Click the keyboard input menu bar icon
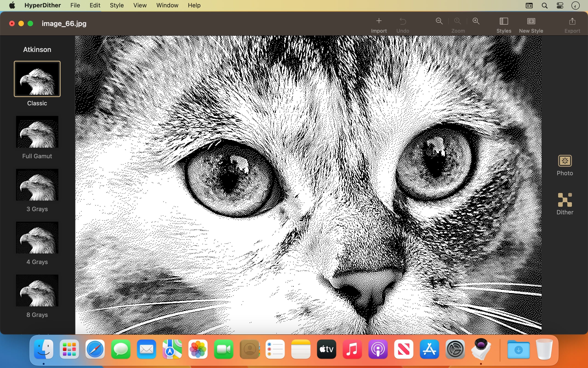 [529, 6]
